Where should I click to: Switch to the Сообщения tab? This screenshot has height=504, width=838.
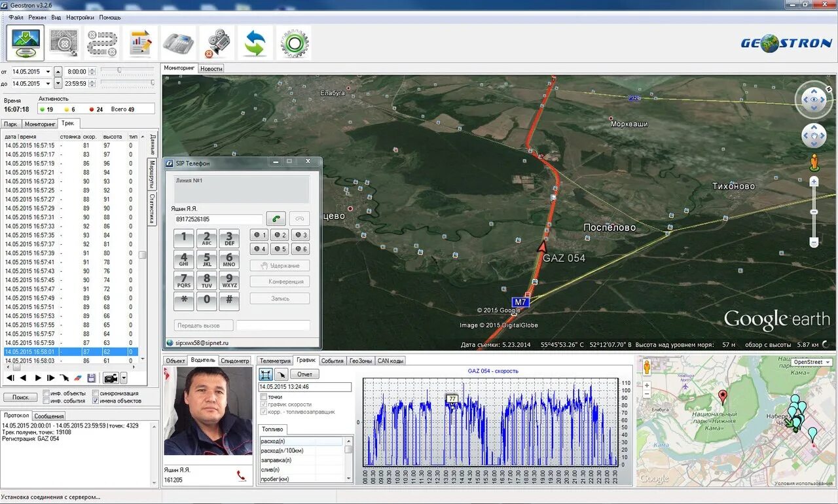[48, 416]
